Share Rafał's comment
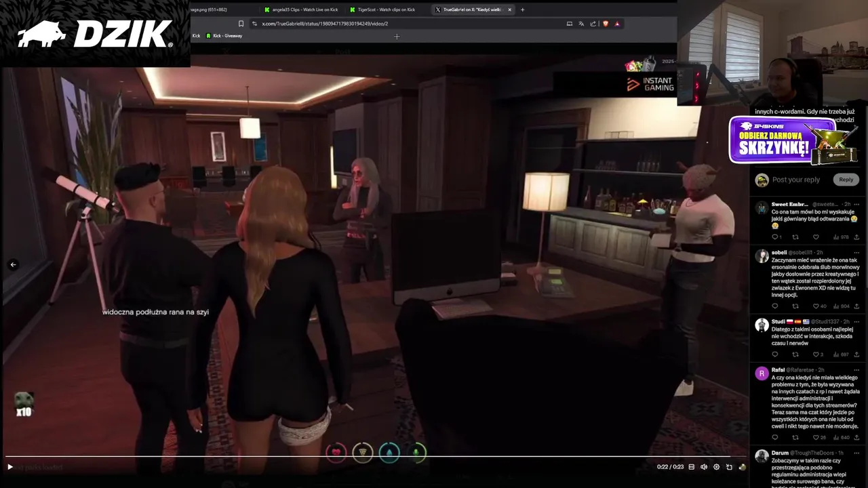Screen dimensions: 868x488 coord(856,437)
